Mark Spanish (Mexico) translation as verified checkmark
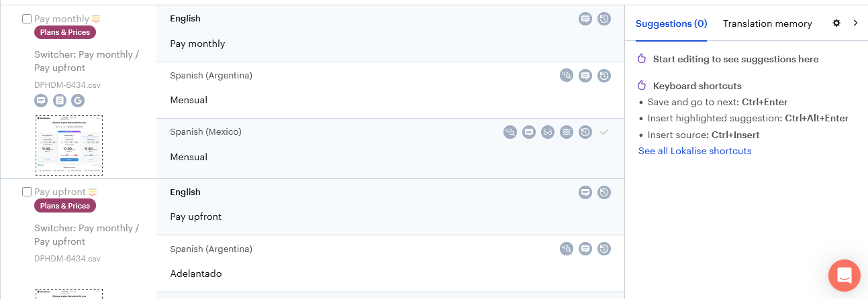The height and width of the screenshot is (299, 868). click(x=604, y=132)
